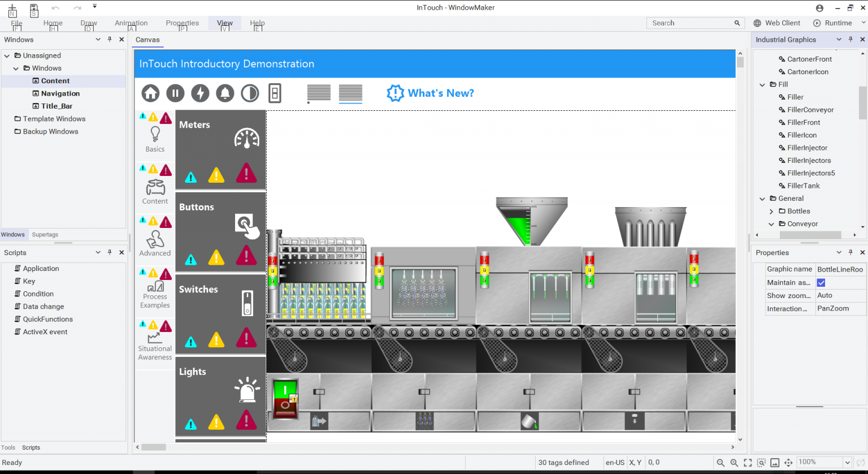Click the Home icon in the canvas toolbar
This screenshot has width=868, height=474.
pyautogui.click(x=150, y=93)
